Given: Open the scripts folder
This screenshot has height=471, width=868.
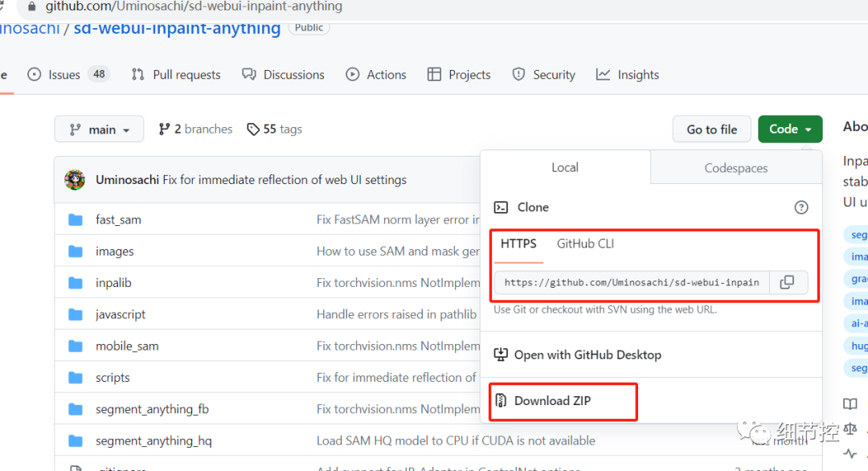Looking at the screenshot, I should tap(113, 378).
